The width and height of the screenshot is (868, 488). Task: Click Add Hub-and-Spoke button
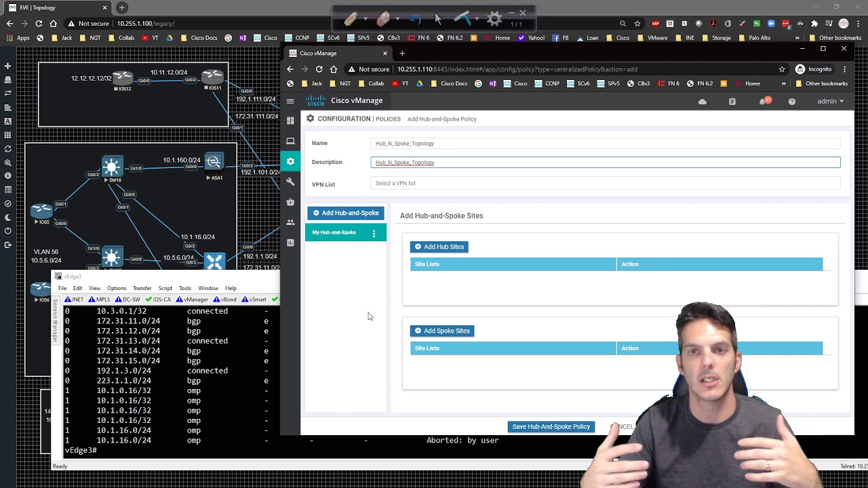[346, 213]
